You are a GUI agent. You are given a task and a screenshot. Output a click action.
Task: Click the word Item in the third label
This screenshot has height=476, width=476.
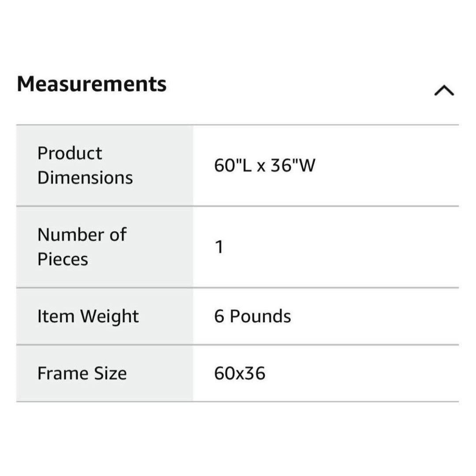pyautogui.click(x=56, y=316)
